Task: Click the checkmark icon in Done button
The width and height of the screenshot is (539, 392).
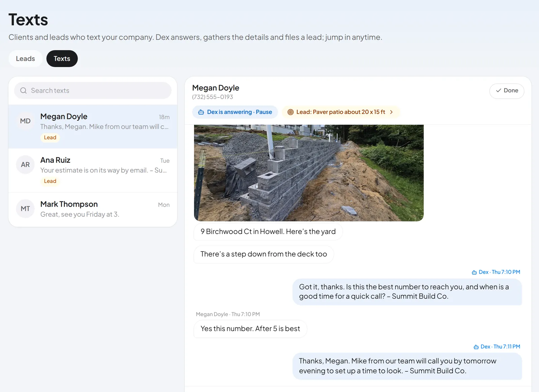Action: 499,91
